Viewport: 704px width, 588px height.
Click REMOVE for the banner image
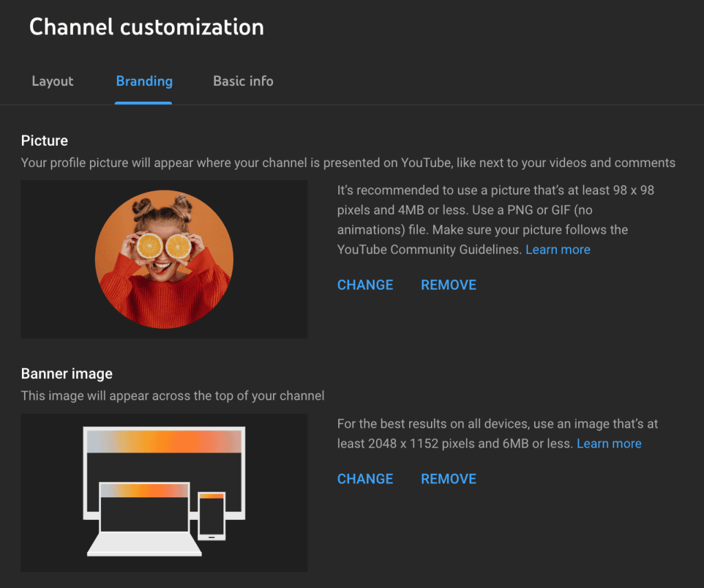[x=448, y=479]
